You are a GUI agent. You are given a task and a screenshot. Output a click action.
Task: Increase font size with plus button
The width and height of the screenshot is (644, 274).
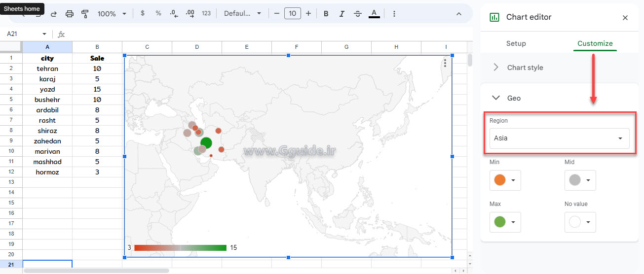308,14
